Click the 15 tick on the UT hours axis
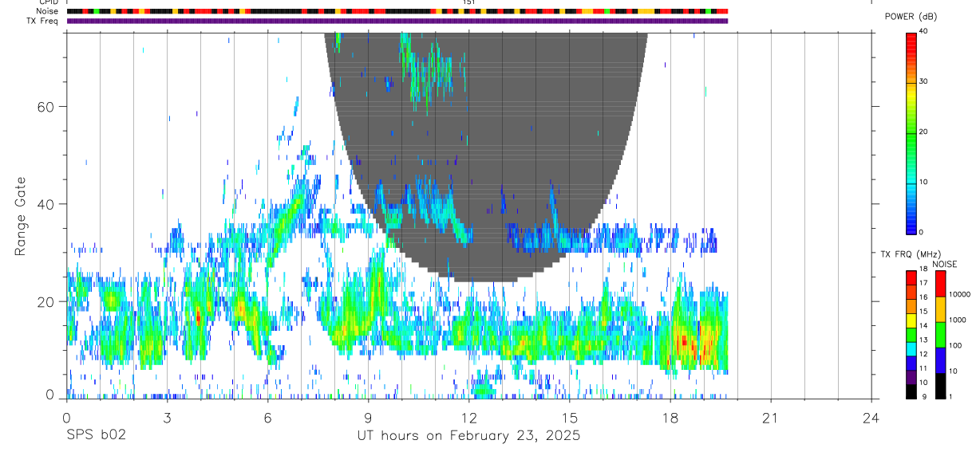Screen dimensions: 980x452 569,417
